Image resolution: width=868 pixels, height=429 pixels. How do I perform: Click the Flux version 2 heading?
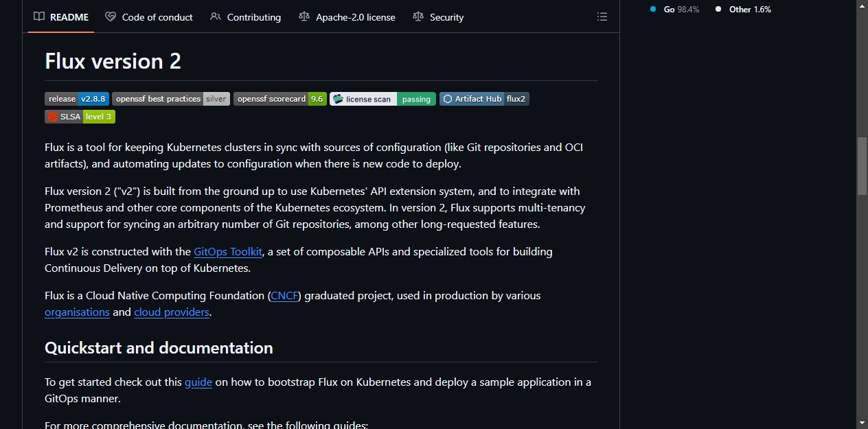(x=113, y=62)
